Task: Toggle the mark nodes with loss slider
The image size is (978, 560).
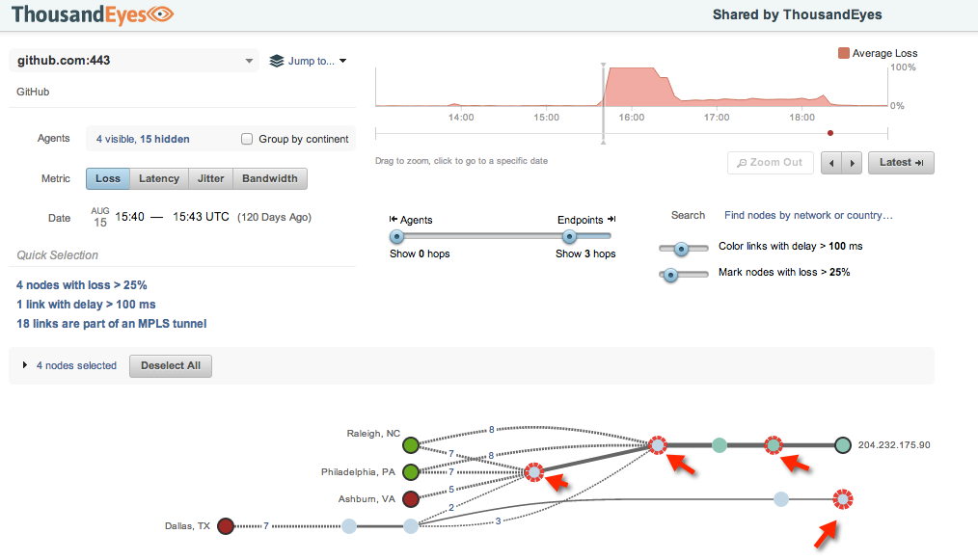Action: tap(671, 274)
